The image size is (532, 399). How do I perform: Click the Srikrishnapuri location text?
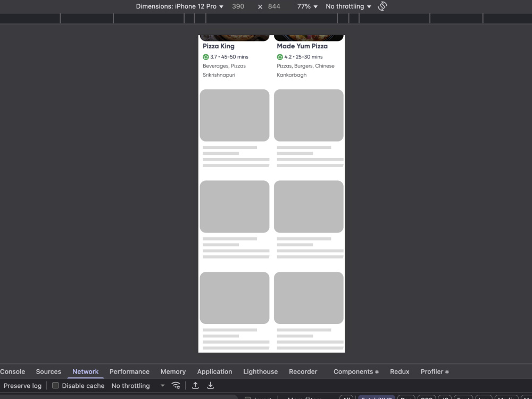pyautogui.click(x=219, y=75)
